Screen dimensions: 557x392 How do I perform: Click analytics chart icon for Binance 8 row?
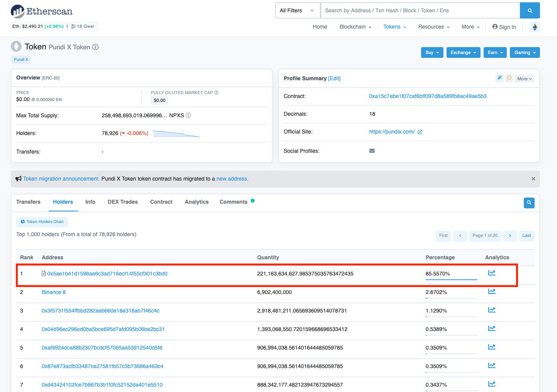pyautogui.click(x=491, y=292)
